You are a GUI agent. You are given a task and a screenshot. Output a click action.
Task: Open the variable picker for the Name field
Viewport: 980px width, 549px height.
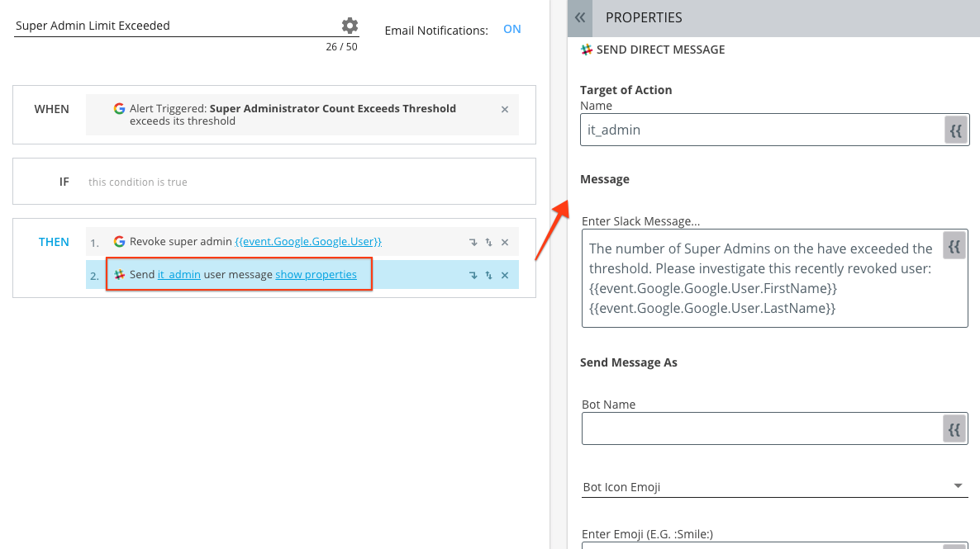[955, 130]
